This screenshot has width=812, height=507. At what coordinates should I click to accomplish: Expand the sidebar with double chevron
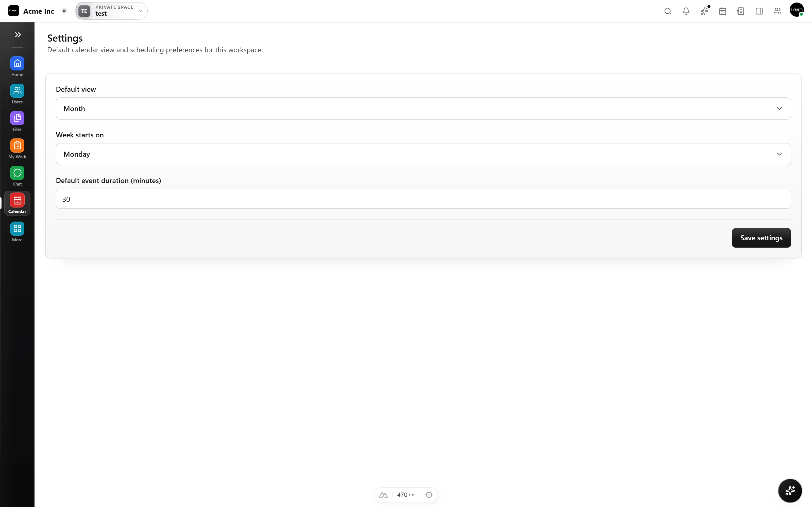click(18, 35)
